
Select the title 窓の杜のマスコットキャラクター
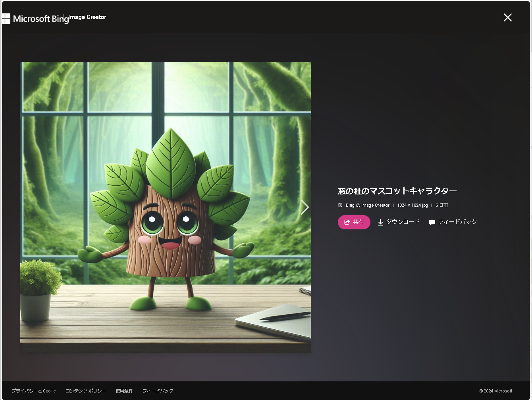[x=397, y=191]
